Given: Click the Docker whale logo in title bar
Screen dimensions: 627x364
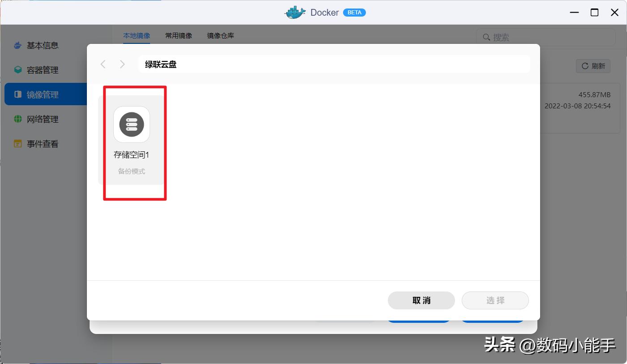Looking at the screenshot, I should point(295,12).
